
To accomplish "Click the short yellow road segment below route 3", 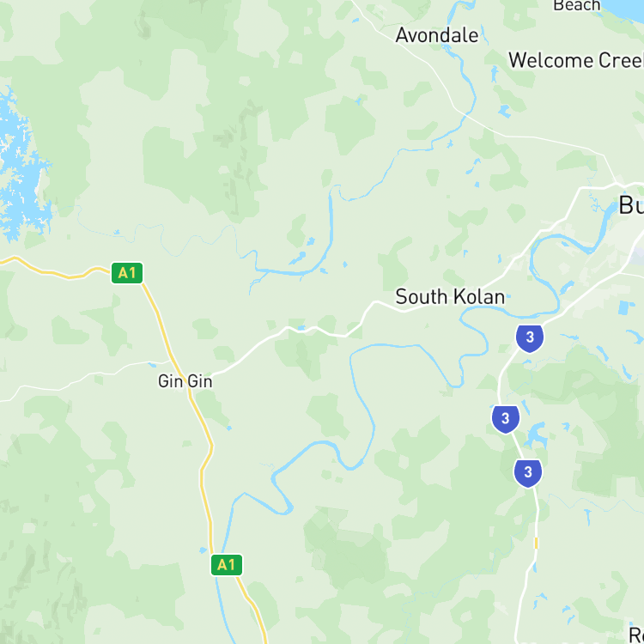I will 536,543.
